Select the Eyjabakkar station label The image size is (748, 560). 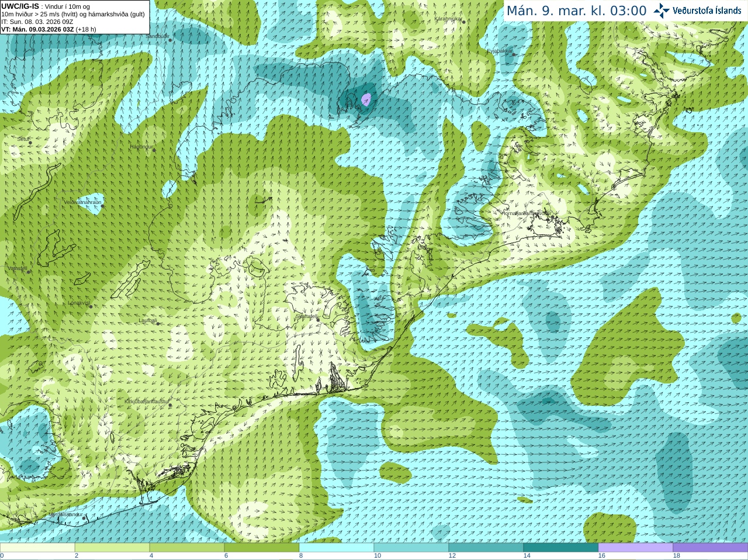(x=500, y=51)
